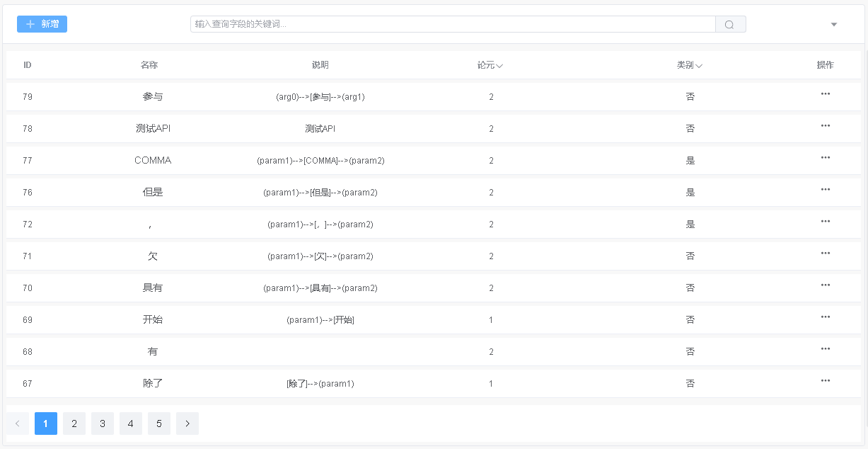Viewport: 868px width, 449px height.
Task: Select page 2 in the pagination bar
Action: pos(74,423)
